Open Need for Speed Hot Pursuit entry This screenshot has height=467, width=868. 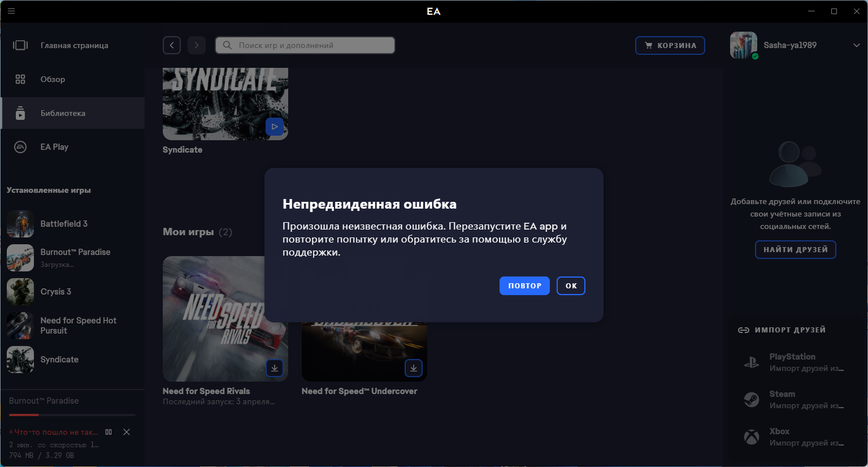[x=72, y=326]
